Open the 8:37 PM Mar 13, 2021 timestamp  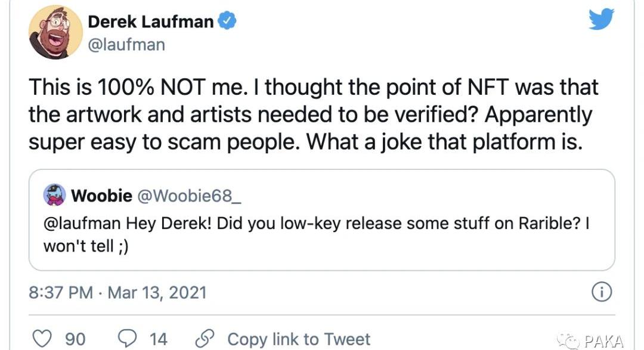(117, 293)
